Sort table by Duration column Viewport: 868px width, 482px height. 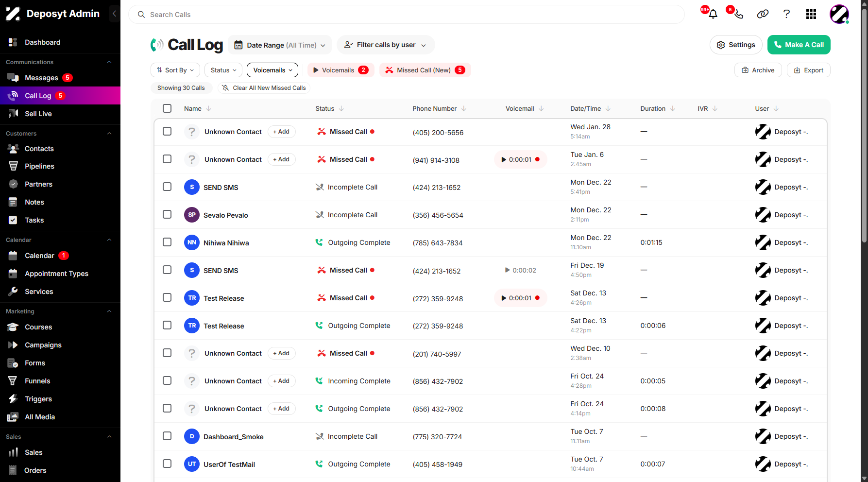coord(658,108)
